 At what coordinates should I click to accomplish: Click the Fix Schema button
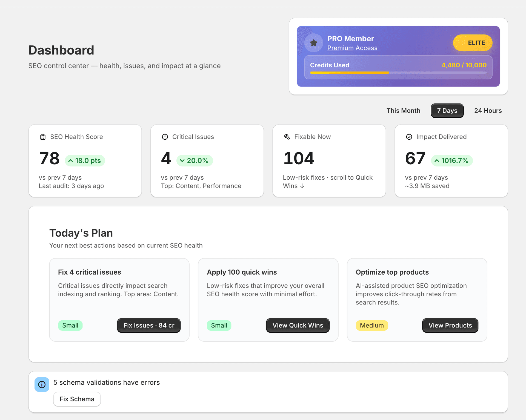pos(77,399)
